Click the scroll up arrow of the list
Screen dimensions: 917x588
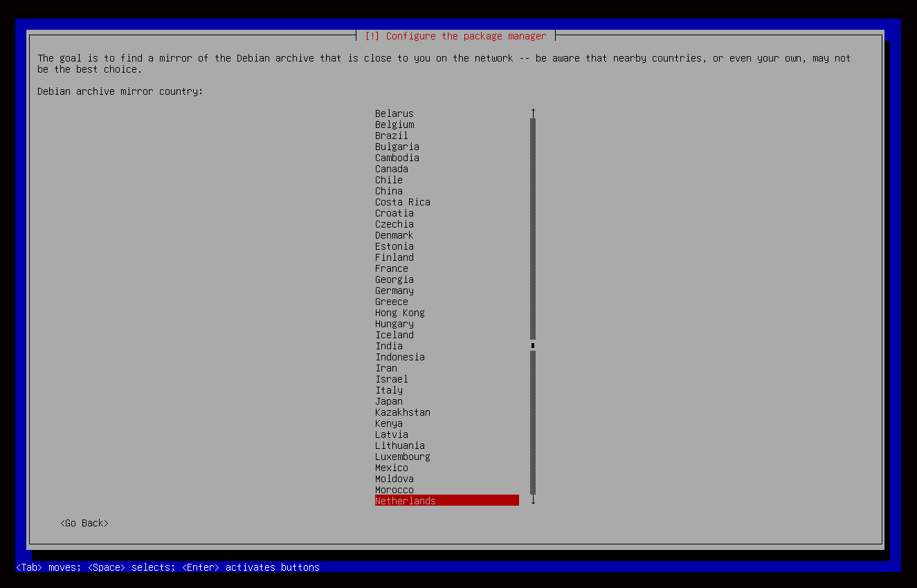click(533, 113)
